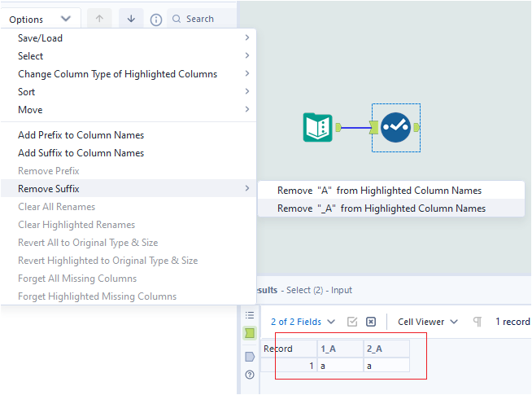532x395 pixels.
Task: Expand the Change Column Type chevron
Action: tap(247, 73)
